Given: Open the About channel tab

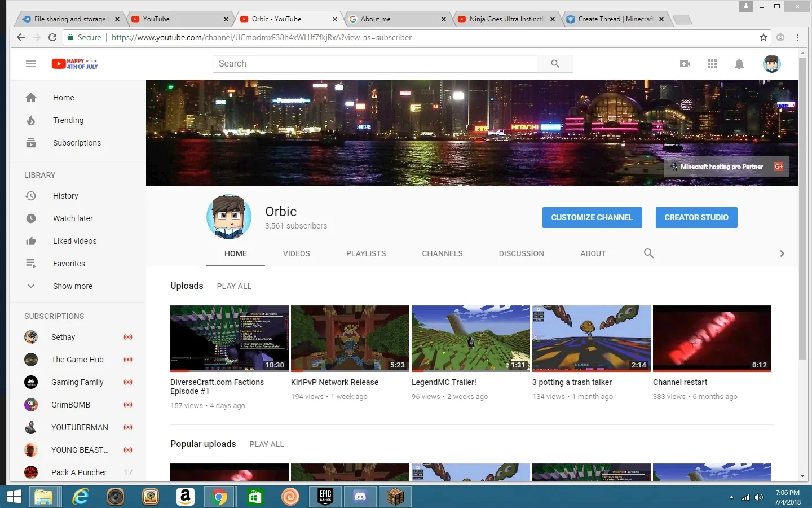Looking at the screenshot, I should pyautogui.click(x=593, y=253).
